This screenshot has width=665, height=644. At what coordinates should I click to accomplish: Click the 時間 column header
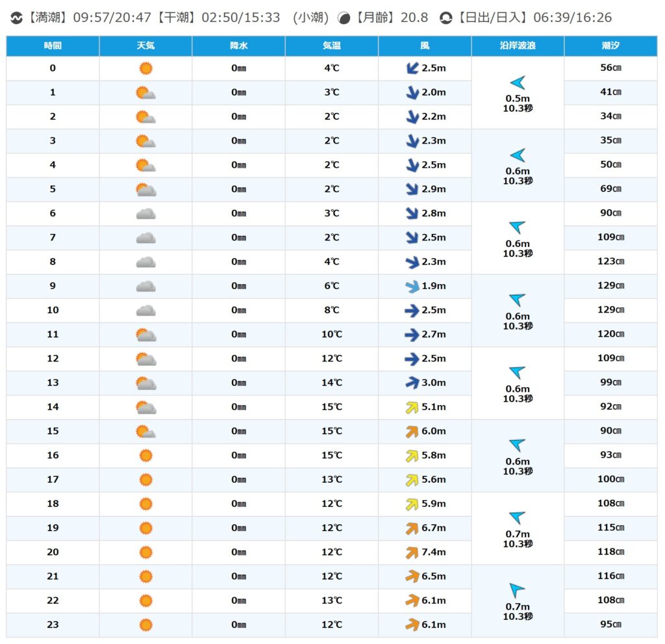pyautogui.click(x=53, y=46)
